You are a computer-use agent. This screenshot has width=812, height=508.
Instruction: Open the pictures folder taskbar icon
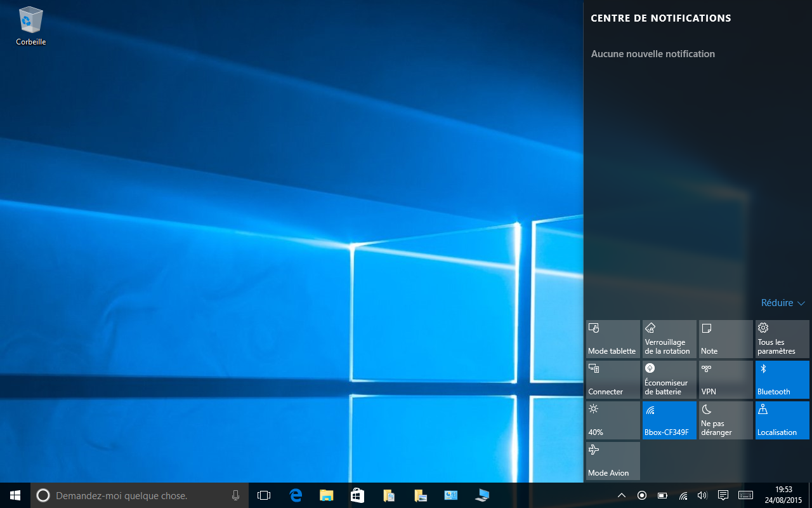tap(419, 495)
